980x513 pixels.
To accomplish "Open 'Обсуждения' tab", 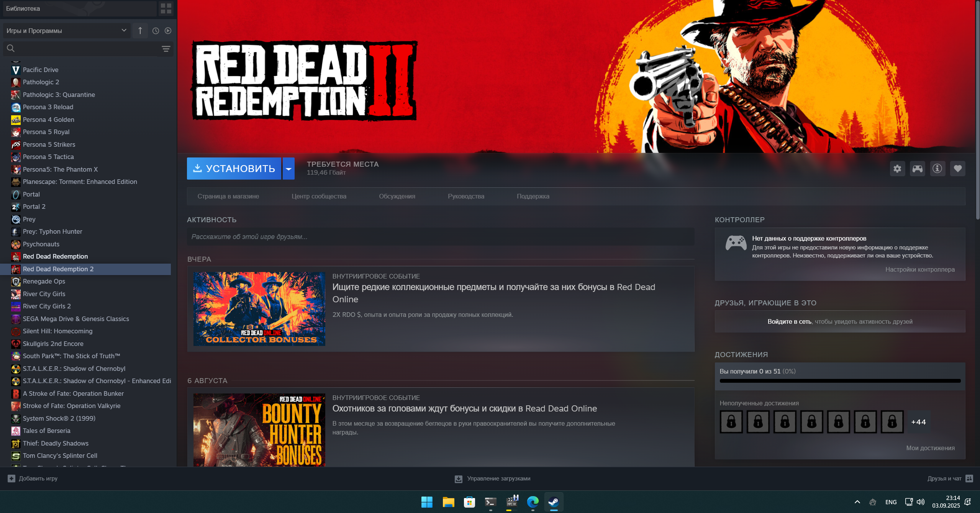I will (x=397, y=196).
